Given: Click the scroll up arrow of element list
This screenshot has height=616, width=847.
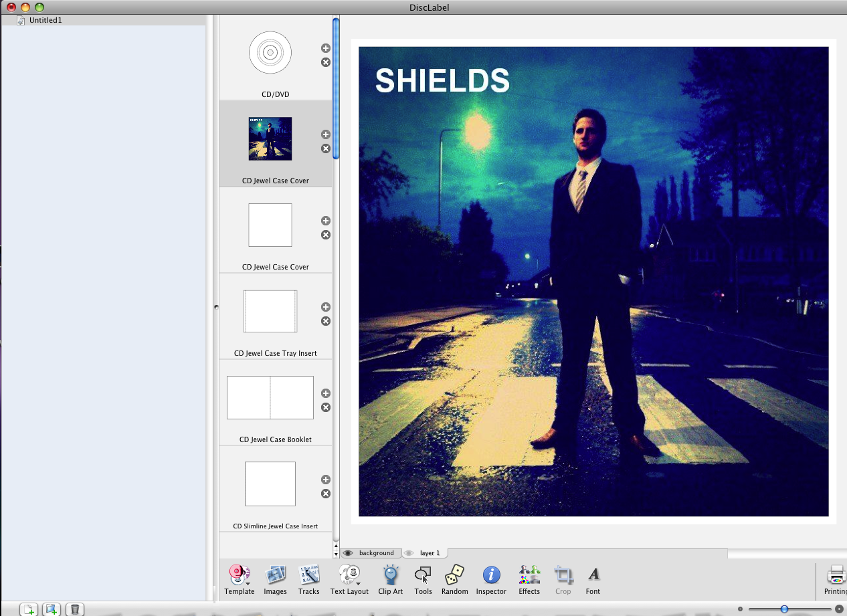Looking at the screenshot, I should tap(336, 546).
